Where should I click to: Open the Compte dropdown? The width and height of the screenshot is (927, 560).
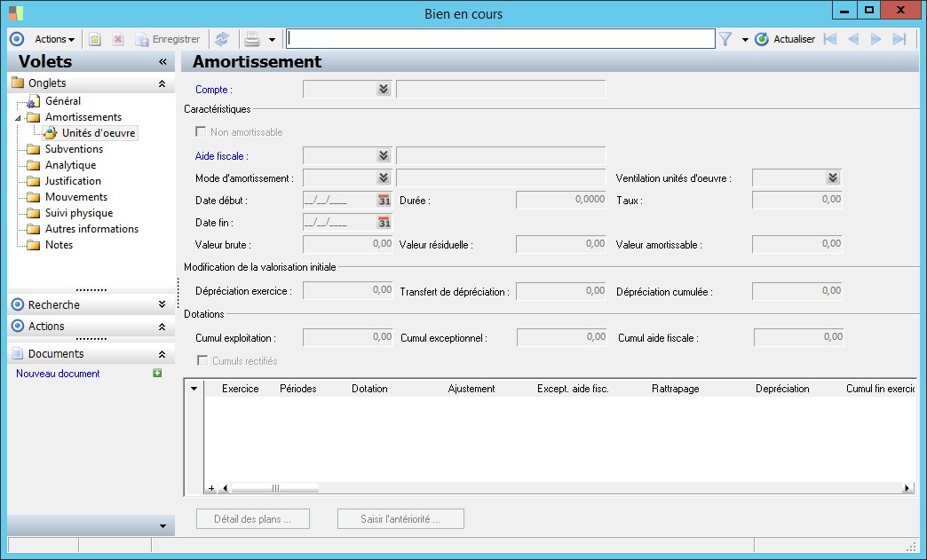383,89
